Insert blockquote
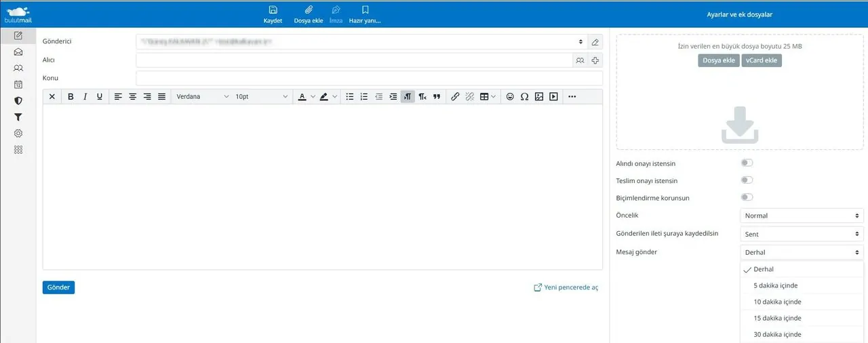This screenshot has width=868, height=343. point(437,97)
